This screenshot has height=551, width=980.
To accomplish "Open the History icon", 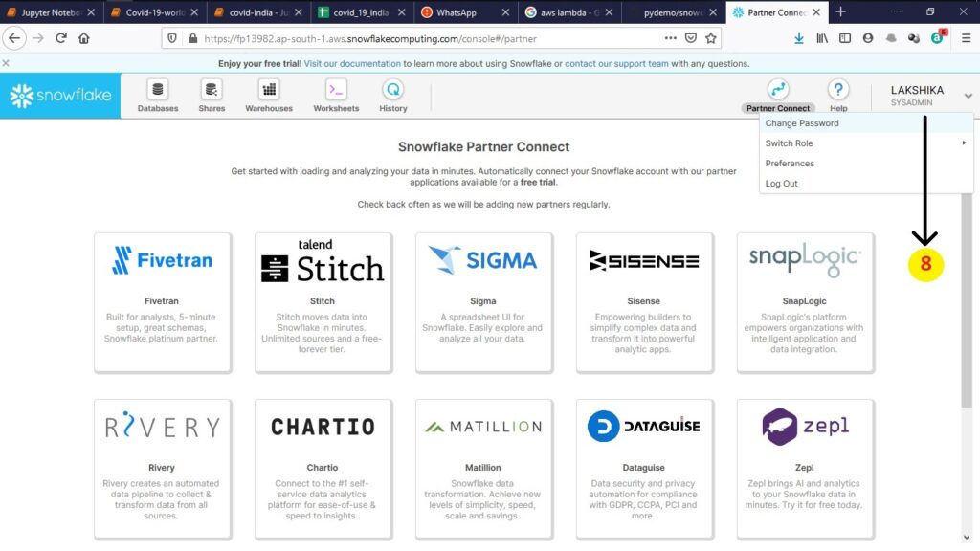I will click(392, 90).
